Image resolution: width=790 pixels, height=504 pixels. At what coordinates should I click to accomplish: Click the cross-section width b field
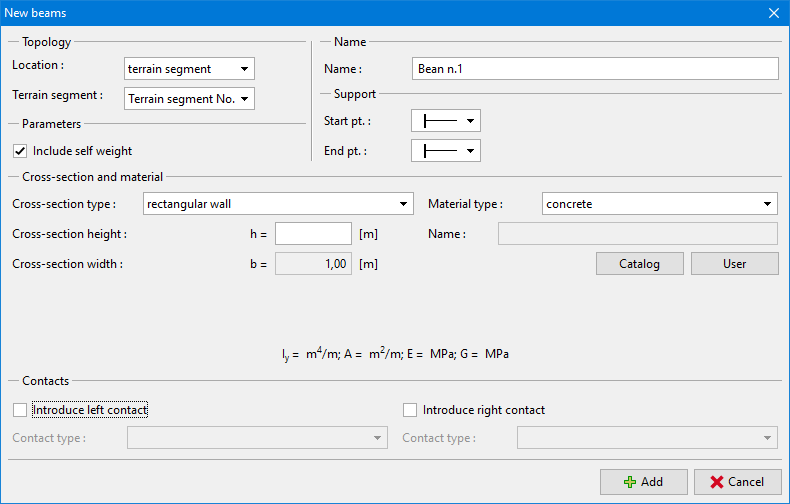(313, 264)
